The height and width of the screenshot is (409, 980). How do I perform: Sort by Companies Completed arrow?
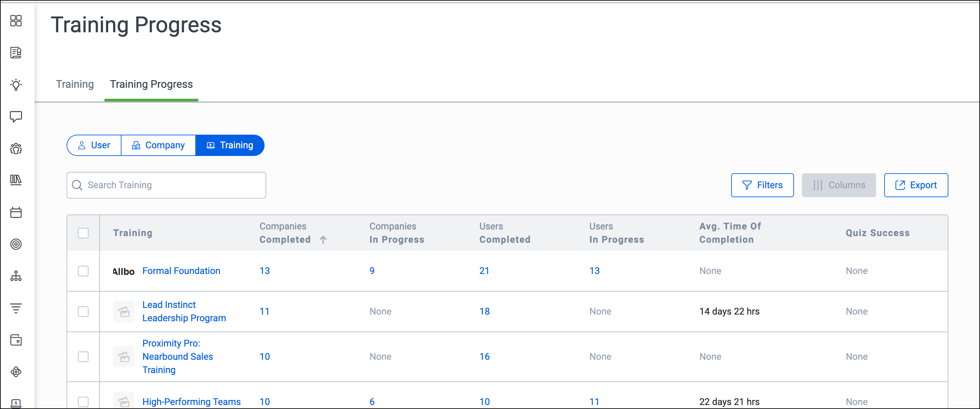(323, 240)
